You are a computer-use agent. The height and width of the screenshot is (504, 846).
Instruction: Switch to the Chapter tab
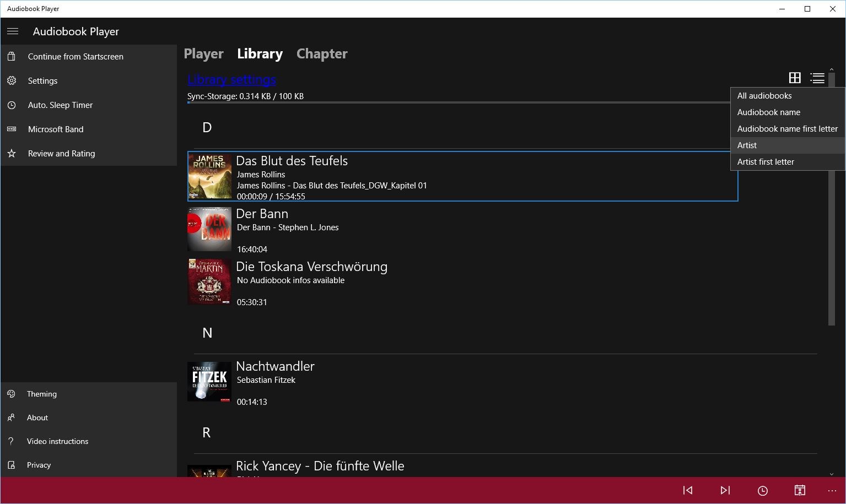click(321, 53)
